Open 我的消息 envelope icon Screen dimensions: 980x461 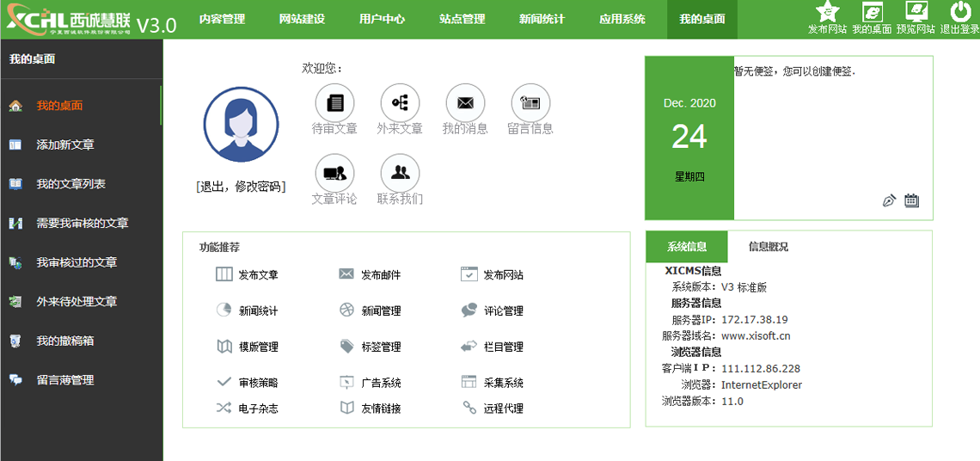(x=465, y=103)
